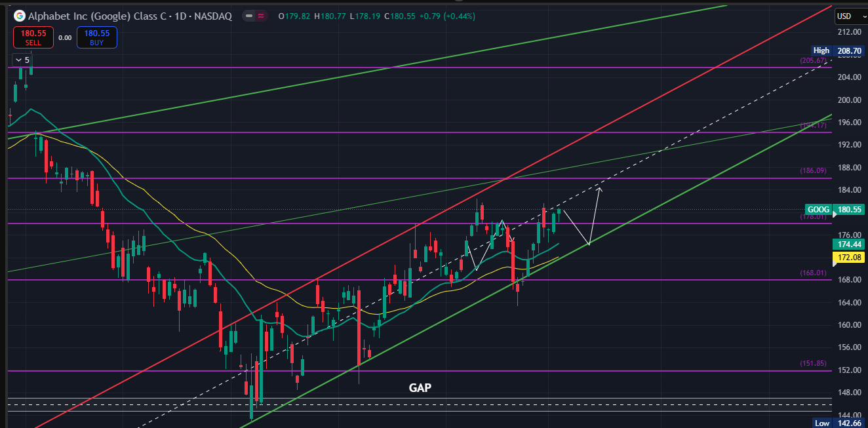Viewport: 868px width, 428px height.
Task: Click 200.00 on the price axis
Action: pos(849,100)
